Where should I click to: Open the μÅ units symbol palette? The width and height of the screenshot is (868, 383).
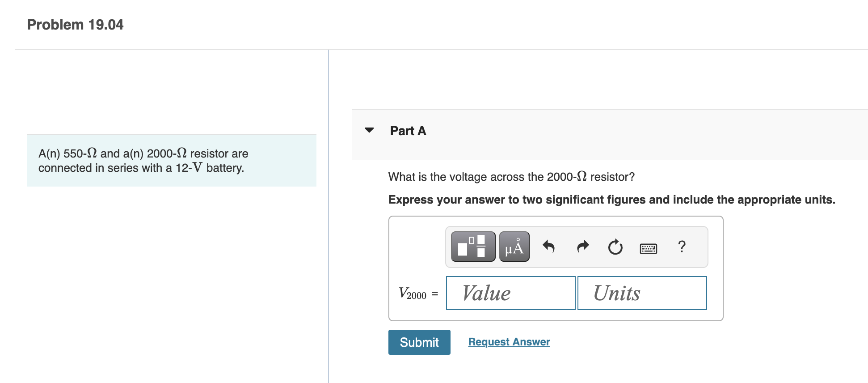tap(513, 246)
